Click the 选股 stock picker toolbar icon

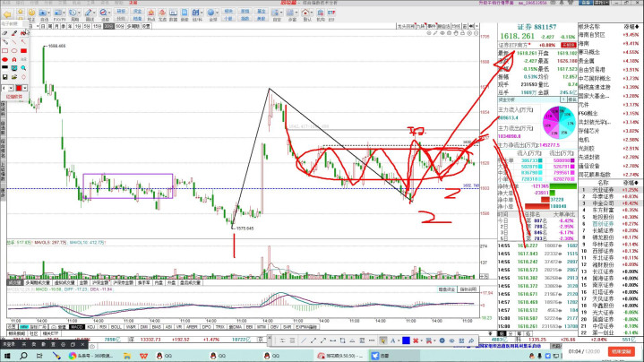click(x=103, y=13)
